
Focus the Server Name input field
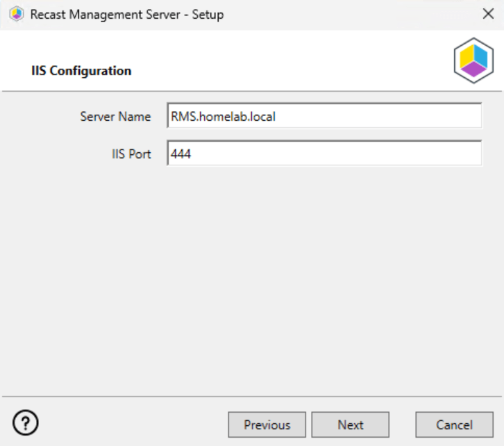(x=324, y=116)
